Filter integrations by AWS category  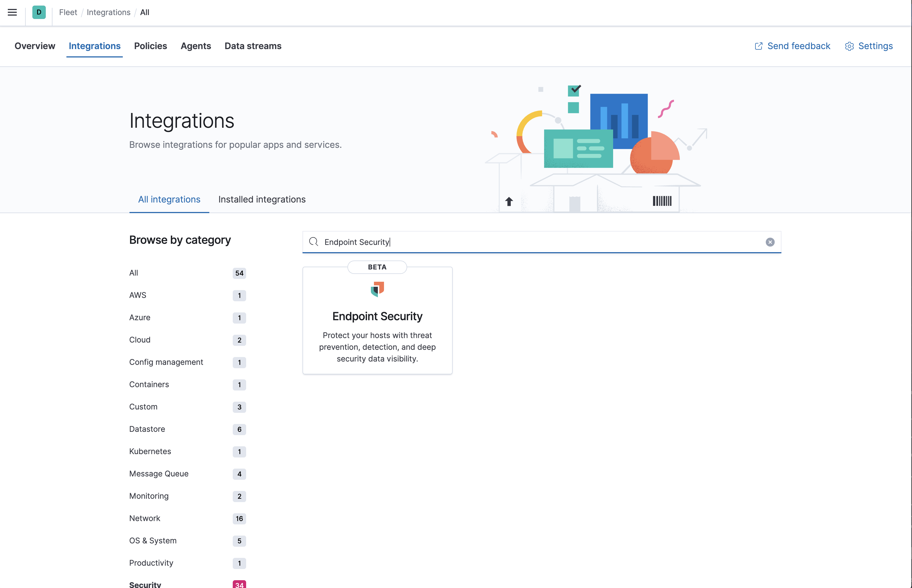pyautogui.click(x=138, y=295)
